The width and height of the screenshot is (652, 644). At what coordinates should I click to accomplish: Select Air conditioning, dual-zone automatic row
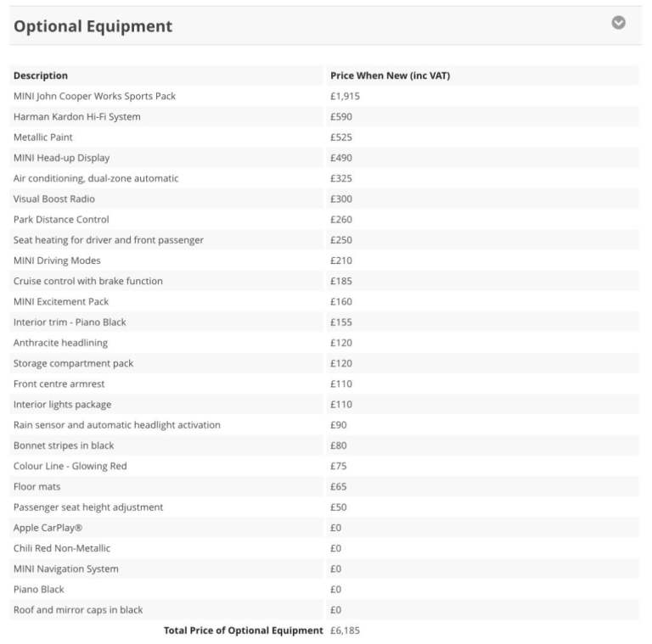[96, 178]
